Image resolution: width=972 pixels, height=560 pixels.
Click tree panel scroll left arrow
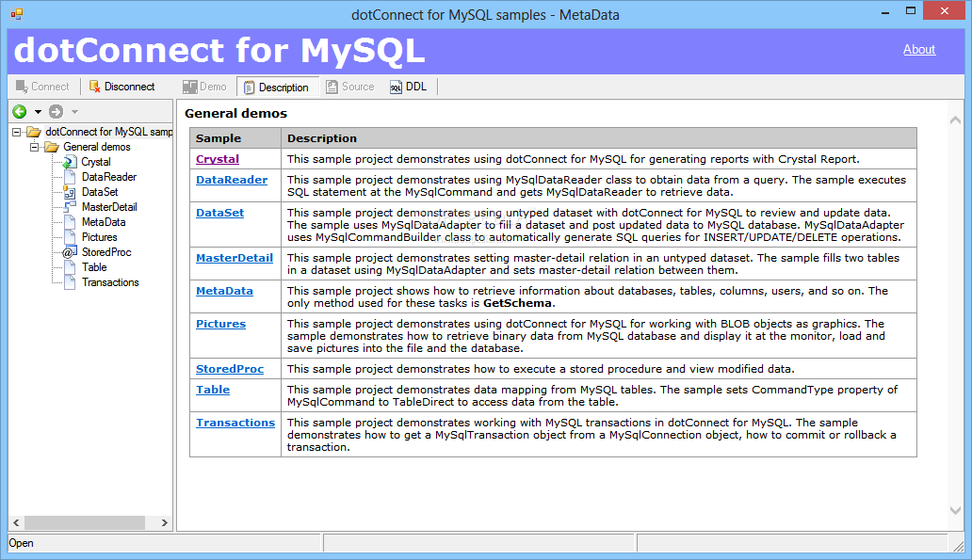(x=16, y=523)
